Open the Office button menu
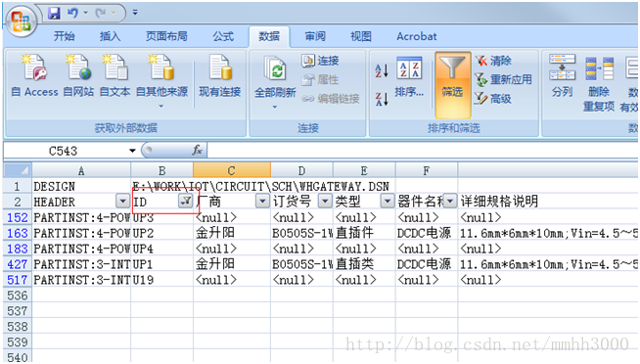This screenshot has width=640, height=364. coord(22,22)
